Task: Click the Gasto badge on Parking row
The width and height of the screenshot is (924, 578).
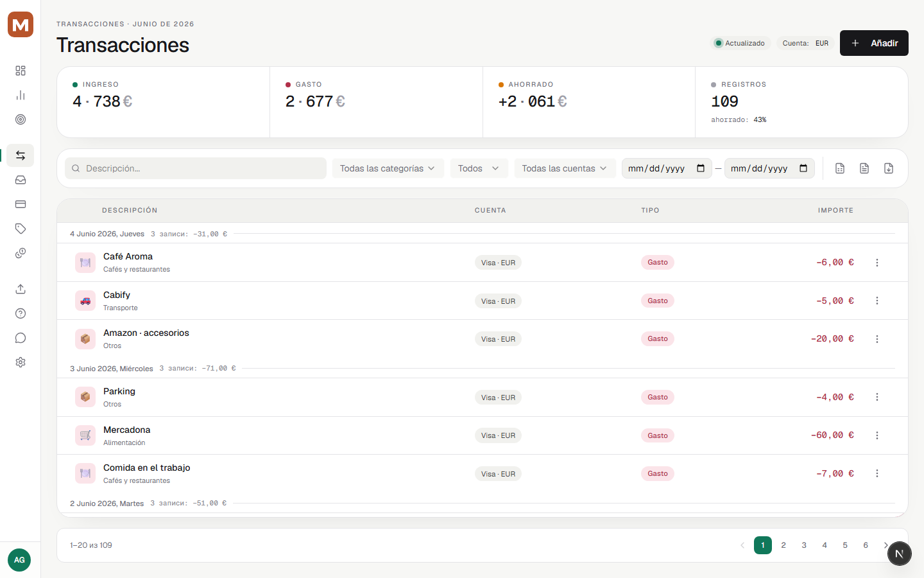Action: (x=658, y=397)
